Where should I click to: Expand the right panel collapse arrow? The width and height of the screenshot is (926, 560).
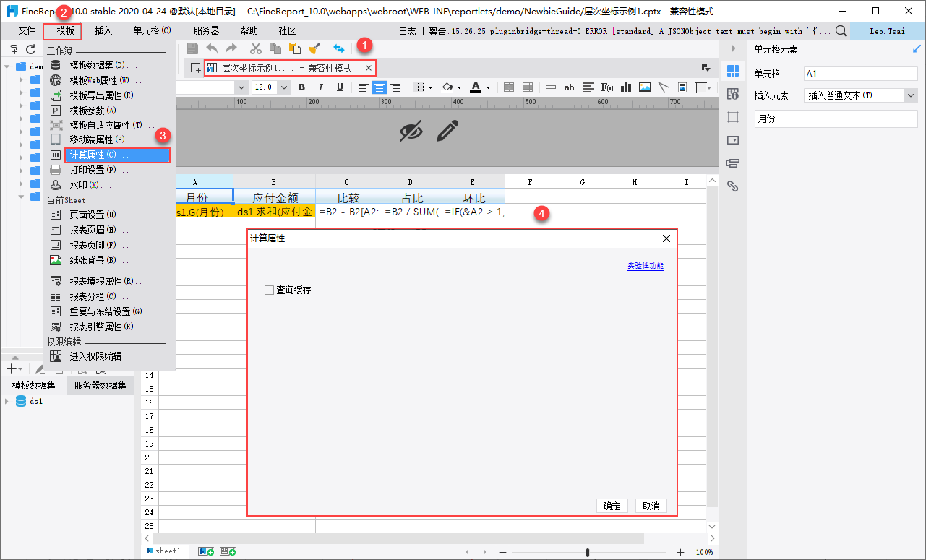(733, 48)
